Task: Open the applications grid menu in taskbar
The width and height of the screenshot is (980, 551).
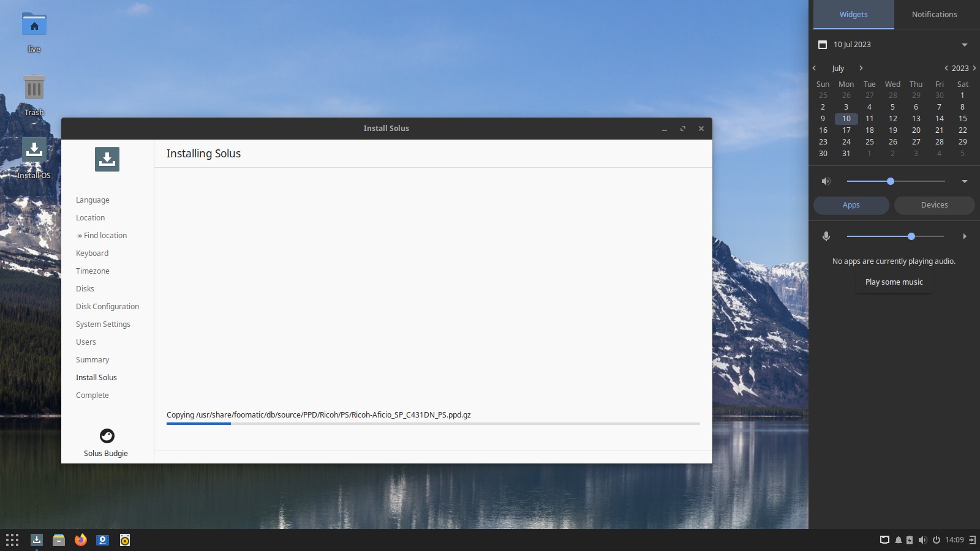Action: 12,540
